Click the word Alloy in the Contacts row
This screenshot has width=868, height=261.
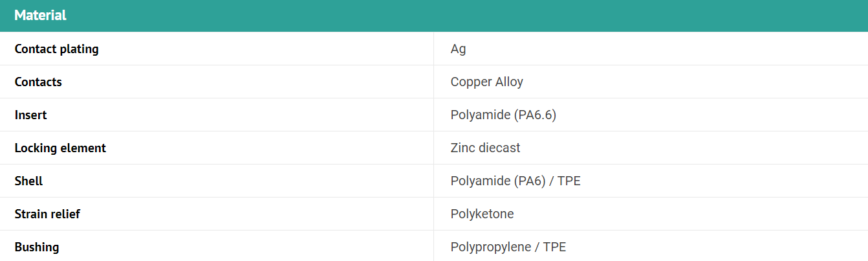click(509, 82)
